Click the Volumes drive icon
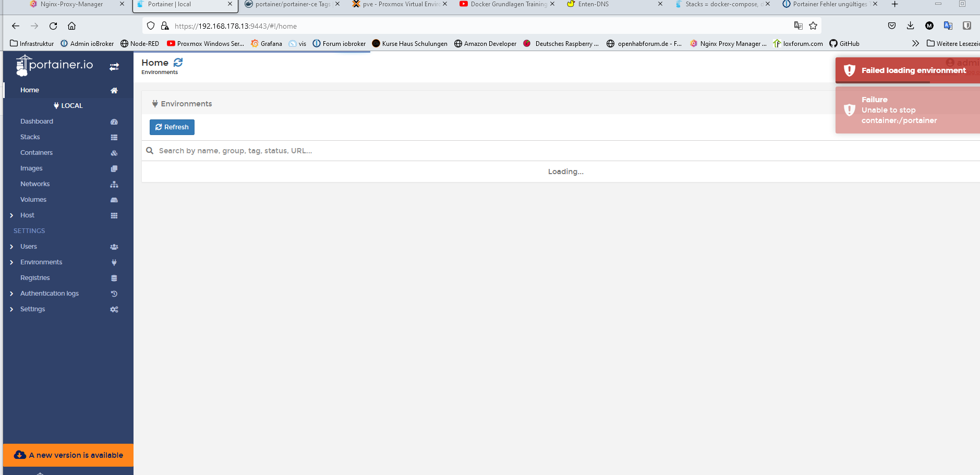Image resolution: width=980 pixels, height=475 pixels. 114,200
